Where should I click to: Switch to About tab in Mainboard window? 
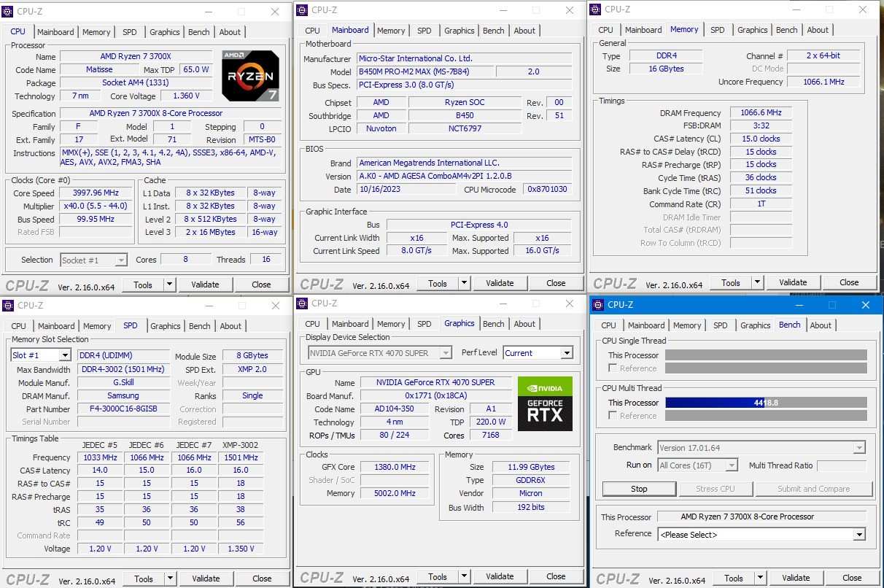pyautogui.click(x=524, y=31)
